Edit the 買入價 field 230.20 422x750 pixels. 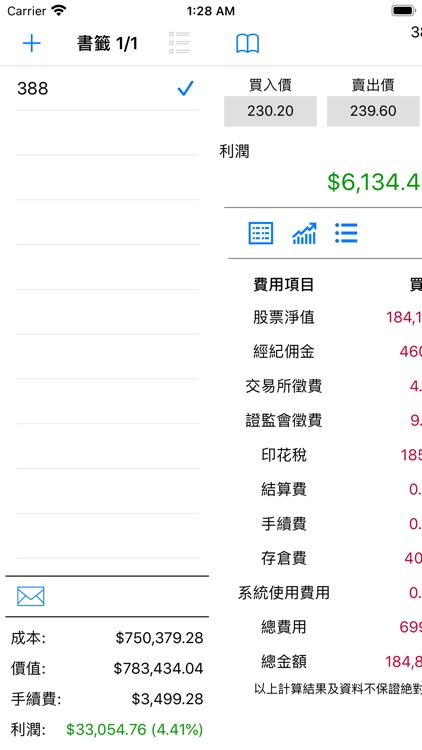[270, 111]
